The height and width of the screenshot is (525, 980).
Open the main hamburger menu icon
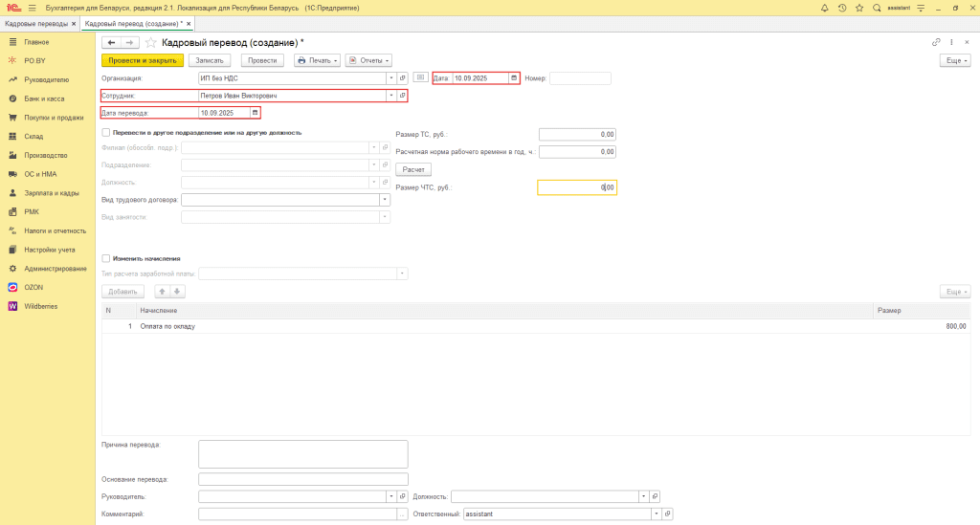tap(32, 8)
